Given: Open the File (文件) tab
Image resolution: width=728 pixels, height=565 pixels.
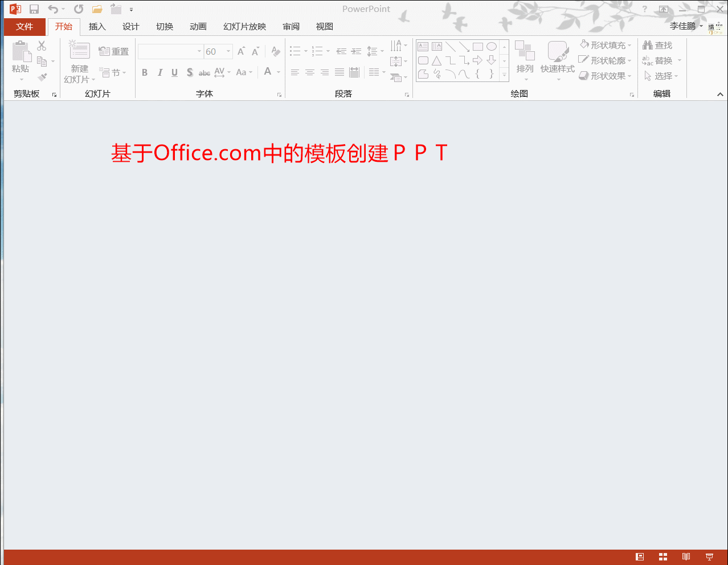Looking at the screenshot, I should click(24, 27).
